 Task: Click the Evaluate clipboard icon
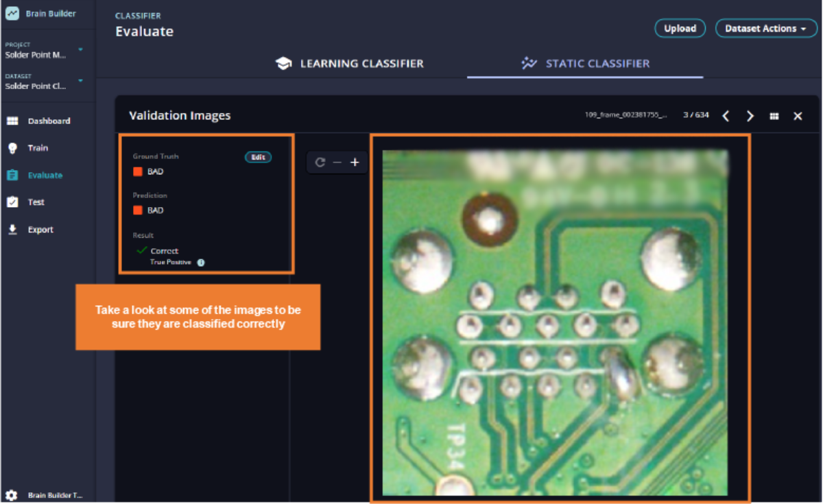(x=12, y=176)
